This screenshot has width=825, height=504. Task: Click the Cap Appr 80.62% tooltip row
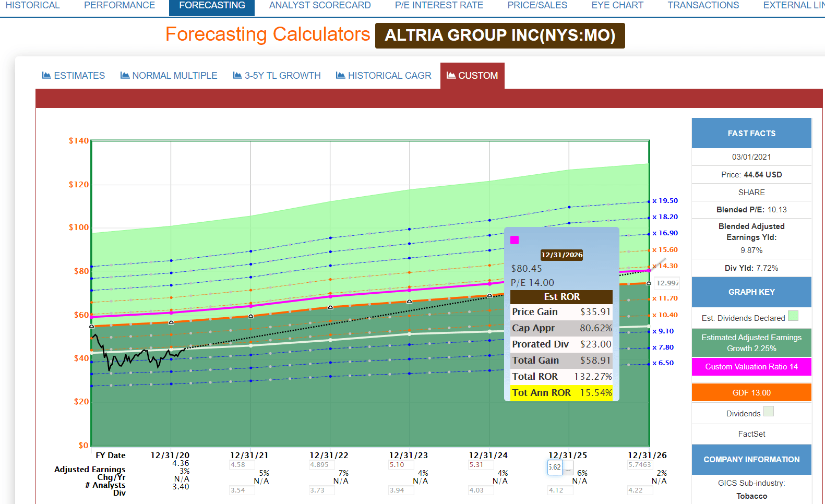(x=561, y=328)
